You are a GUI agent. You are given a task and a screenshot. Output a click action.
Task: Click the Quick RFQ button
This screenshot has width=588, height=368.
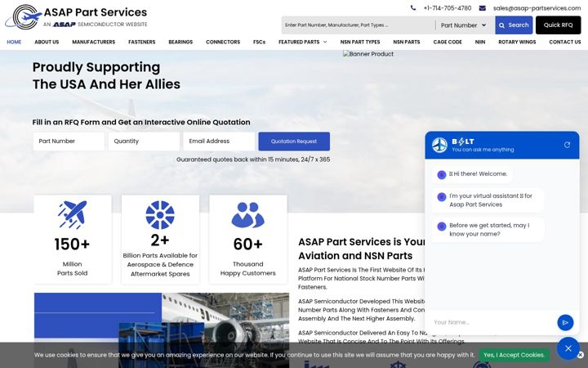tap(558, 25)
